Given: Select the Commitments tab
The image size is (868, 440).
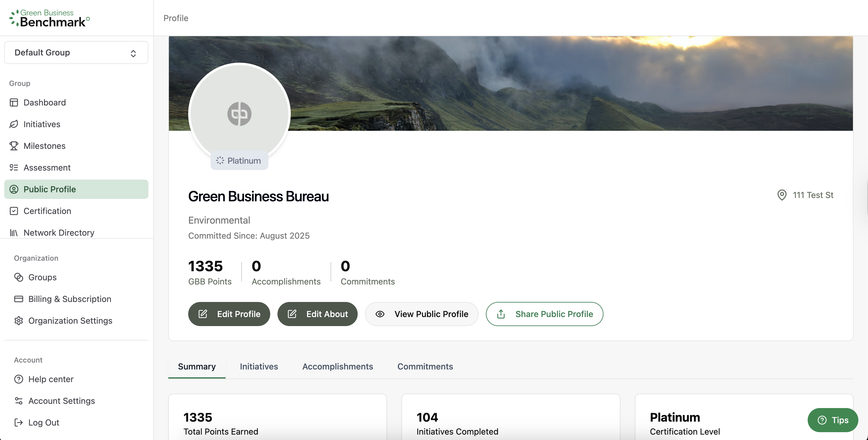Looking at the screenshot, I should click(x=425, y=366).
